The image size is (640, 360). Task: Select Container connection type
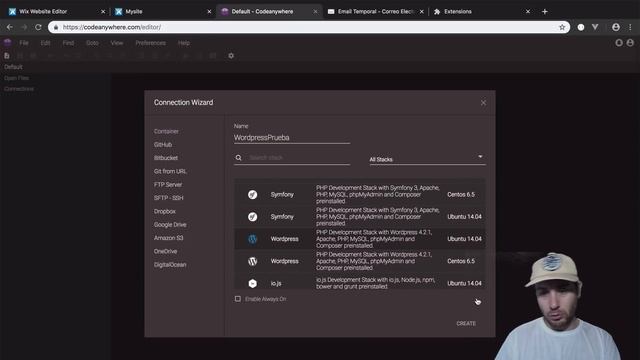(166, 131)
